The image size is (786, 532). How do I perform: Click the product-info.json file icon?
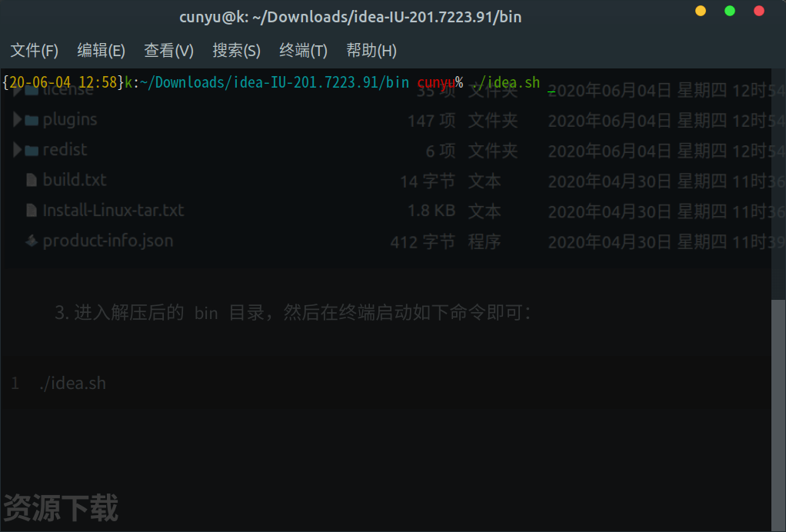32,241
